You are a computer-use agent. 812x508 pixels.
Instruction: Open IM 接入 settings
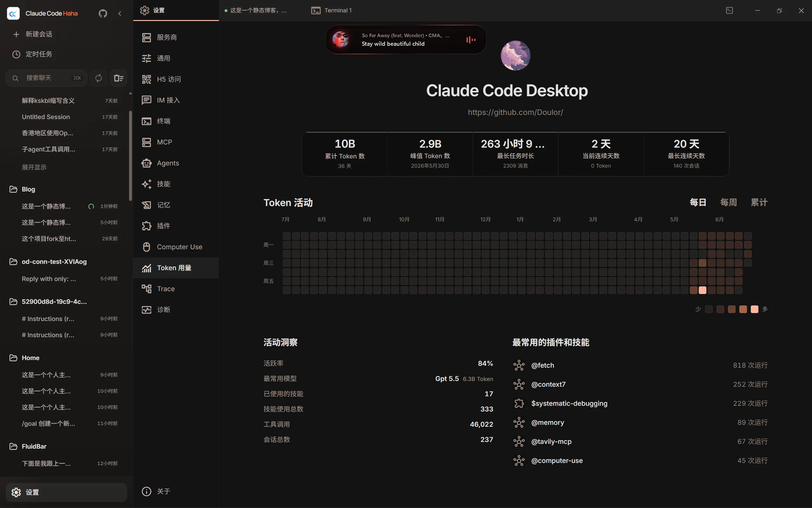tap(176, 100)
